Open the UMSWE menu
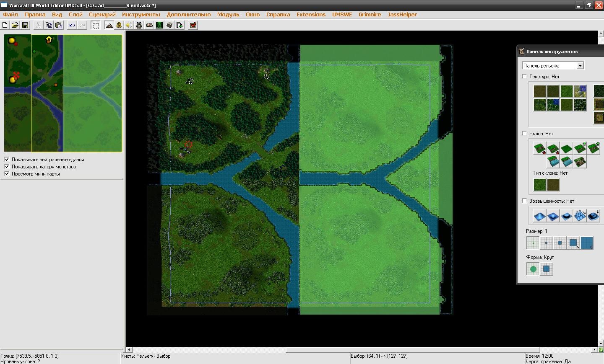 342,14
